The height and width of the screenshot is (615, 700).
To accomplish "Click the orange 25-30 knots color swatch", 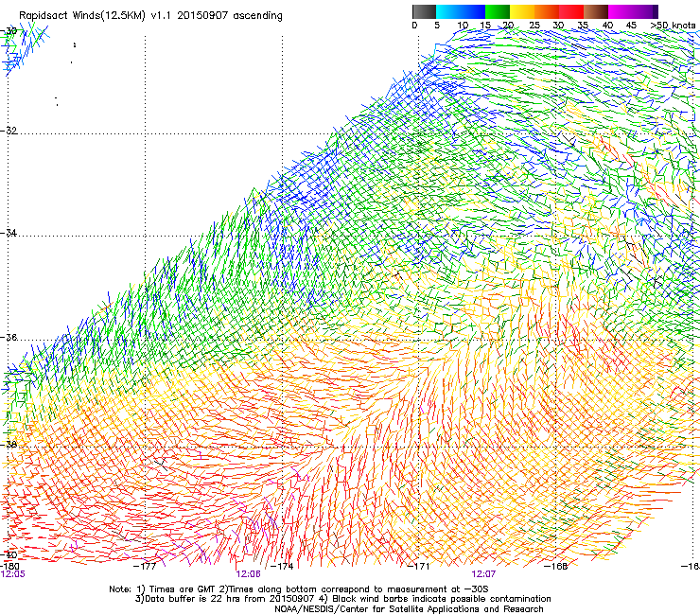I will point(547,11).
